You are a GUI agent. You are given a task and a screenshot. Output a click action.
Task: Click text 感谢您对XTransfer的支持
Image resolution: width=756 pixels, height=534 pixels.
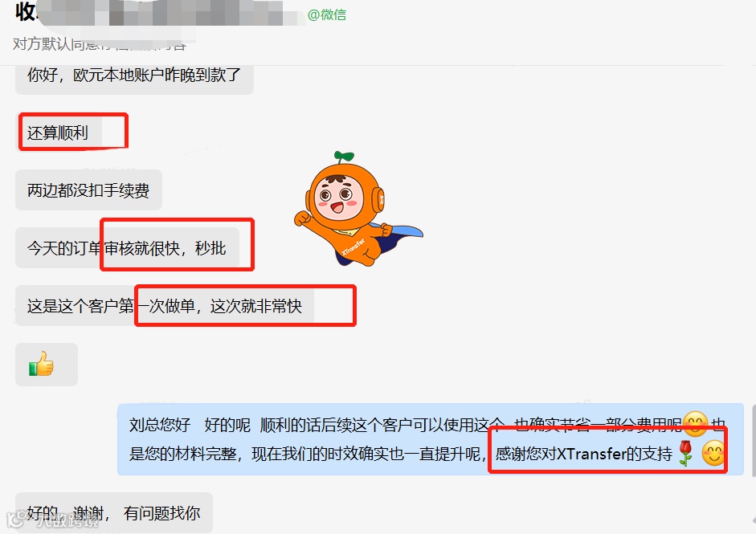point(583,454)
